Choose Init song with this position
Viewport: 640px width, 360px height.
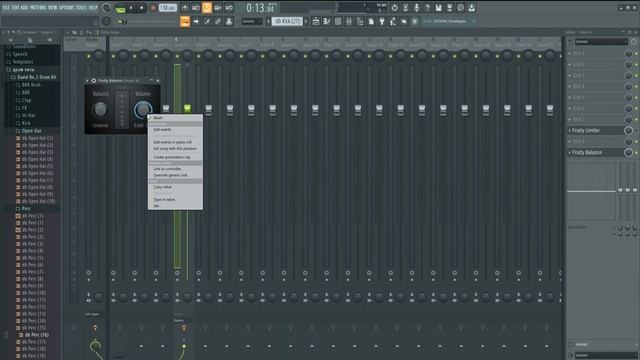175,149
